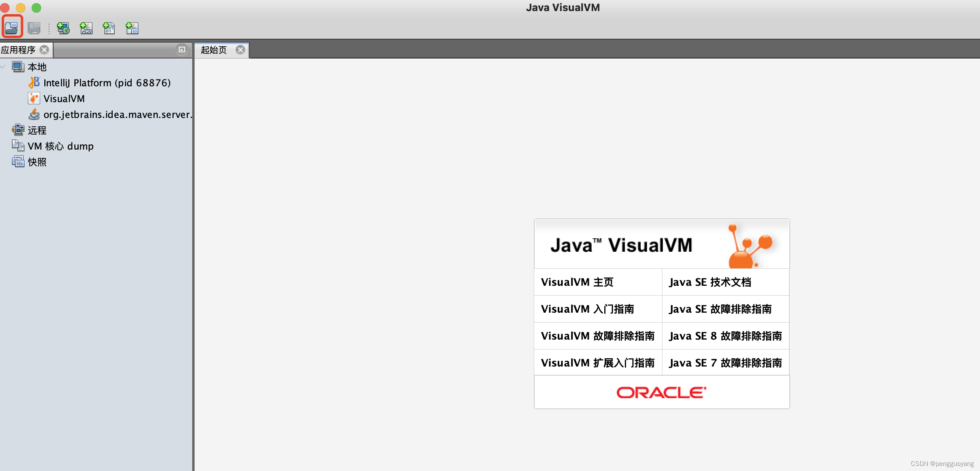Switch to the 起始页 tab
980x471 pixels.
tap(214, 50)
